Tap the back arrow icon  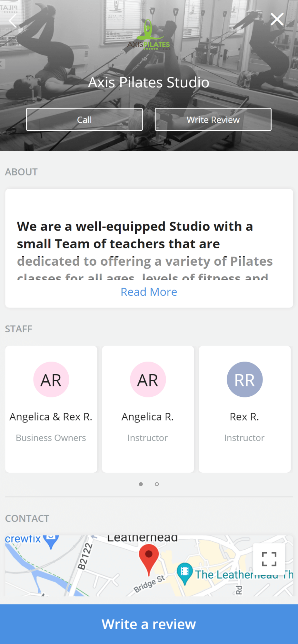coord(13,21)
